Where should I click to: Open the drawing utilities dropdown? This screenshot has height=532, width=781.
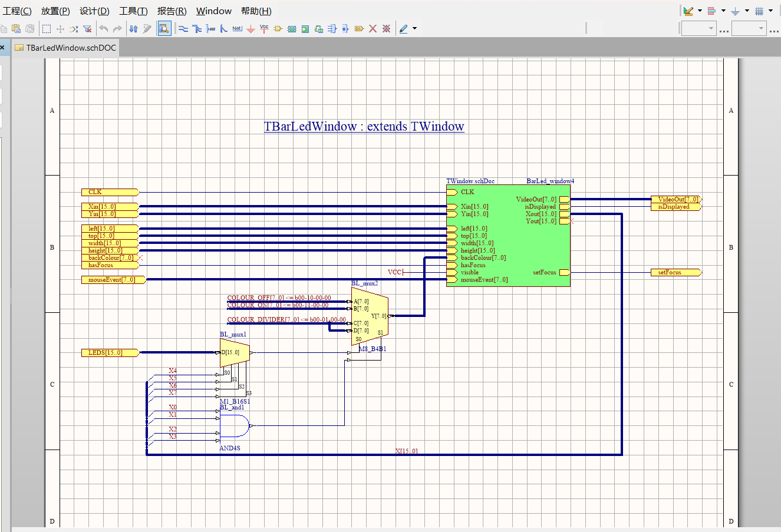(700, 11)
